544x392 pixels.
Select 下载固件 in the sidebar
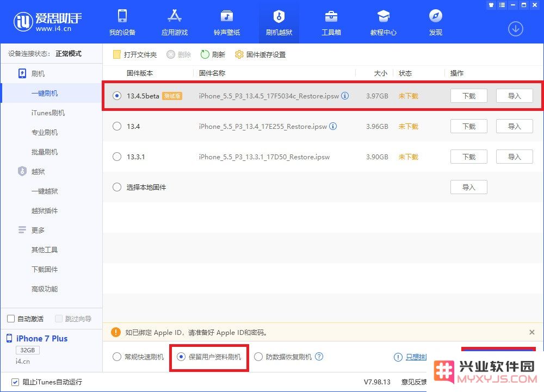tap(45, 269)
